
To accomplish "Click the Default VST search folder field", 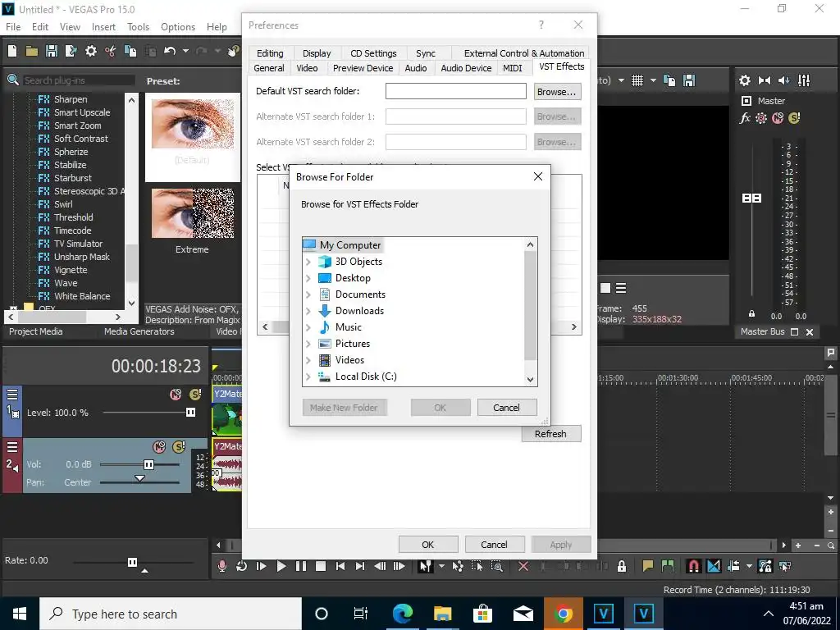I will coord(456,91).
